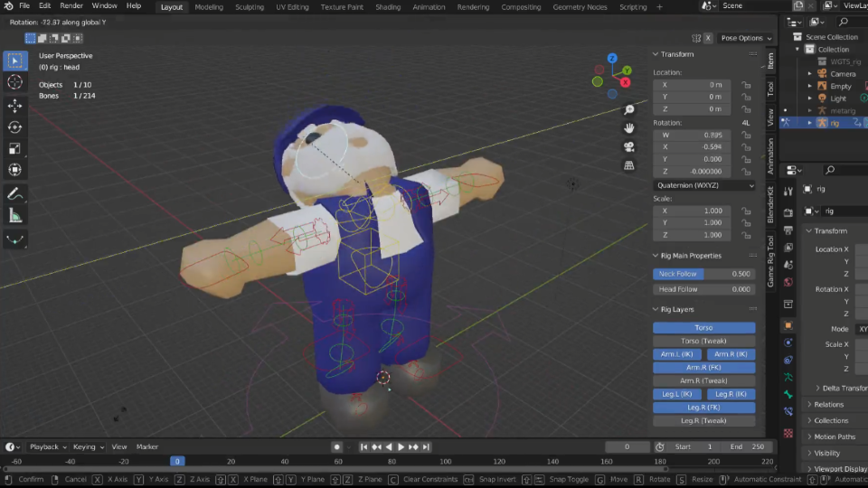Toggle lock for Location X
Screen dimensions: 868x488
pos(747,85)
